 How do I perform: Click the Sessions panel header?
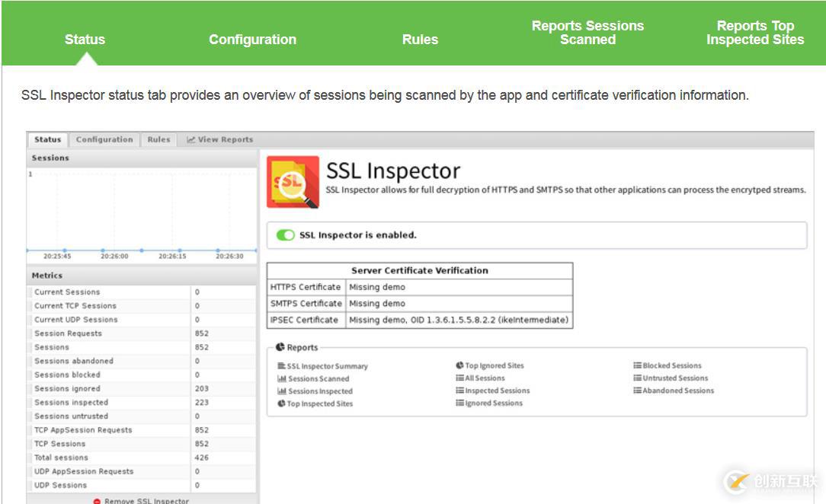(x=142, y=158)
